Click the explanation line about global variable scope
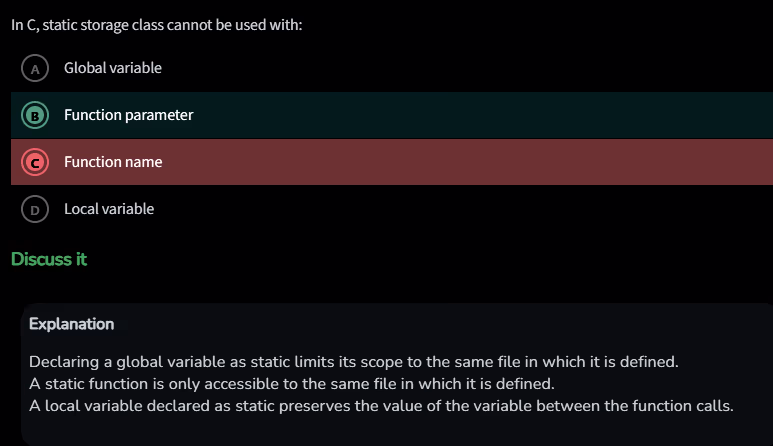Viewport: 773px width, 446px height. click(355, 361)
